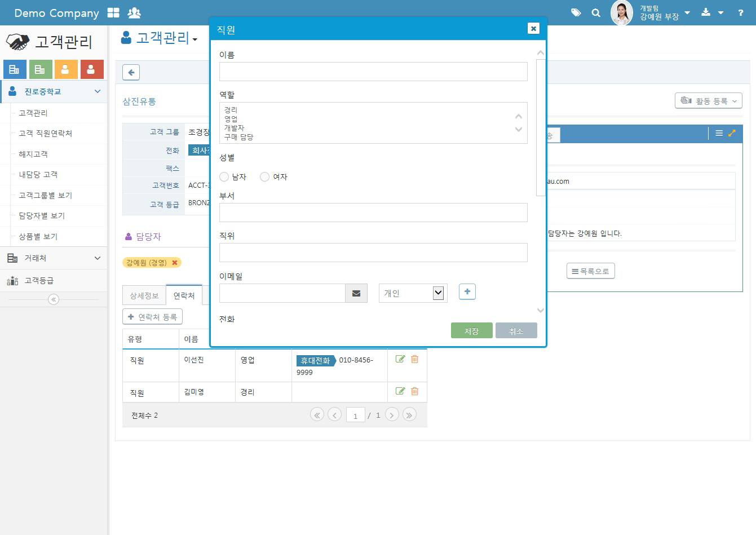Click the 저장 button
The image size is (756, 535).
[471, 331]
